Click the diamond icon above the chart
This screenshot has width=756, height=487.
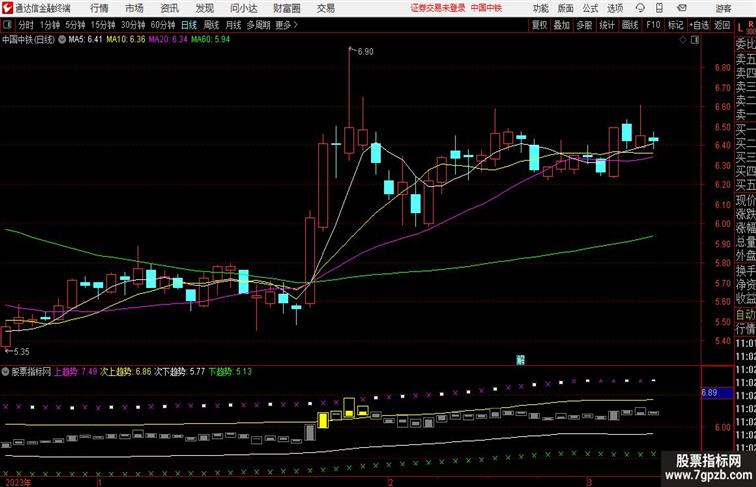683,40
